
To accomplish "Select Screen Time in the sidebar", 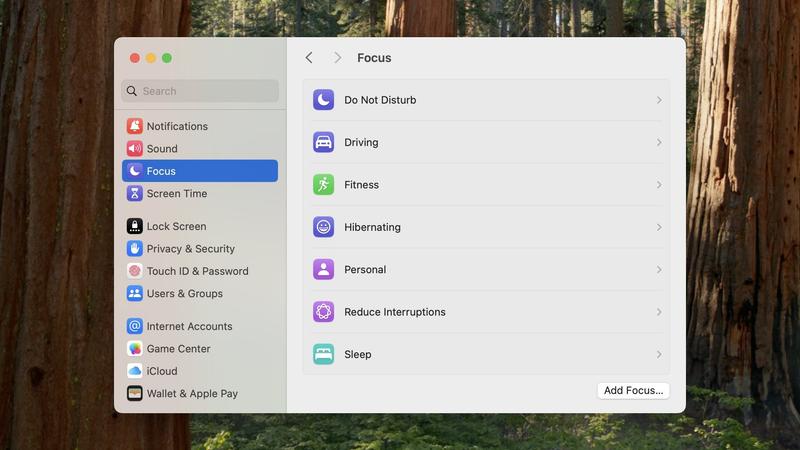I will tap(176, 193).
